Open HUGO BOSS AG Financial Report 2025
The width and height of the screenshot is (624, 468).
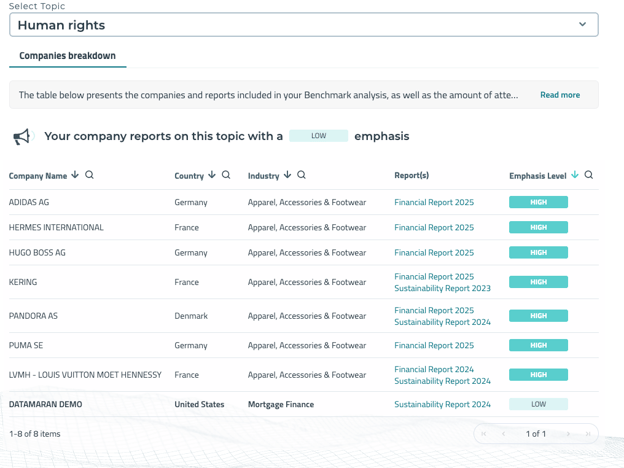(x=434, y=253)
